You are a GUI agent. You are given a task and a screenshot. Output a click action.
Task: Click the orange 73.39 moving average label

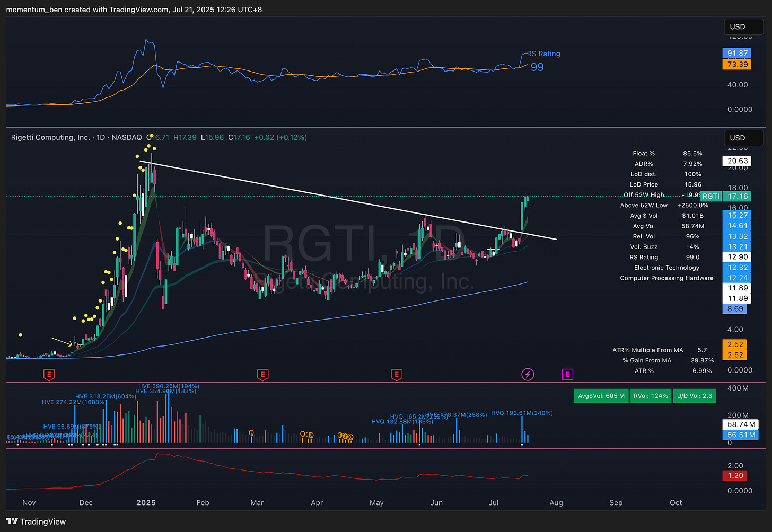click(738, 64)
